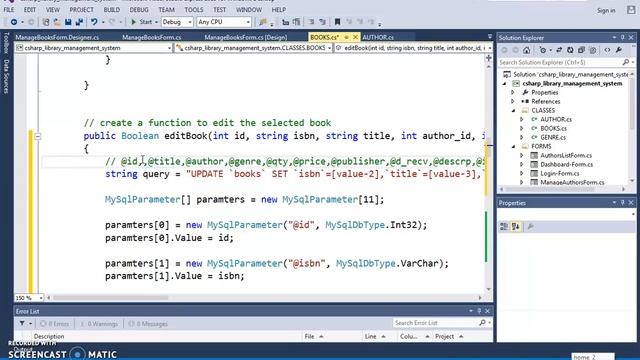Select Login-Form.cs in Solution Explorer
Image resolution: width=640 pixels, height=360 pixels.
559,173
